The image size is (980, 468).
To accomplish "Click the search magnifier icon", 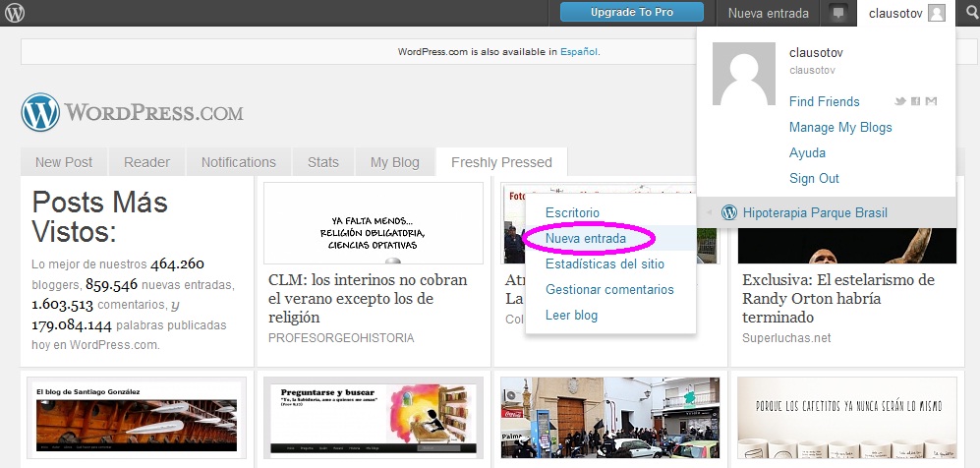I will (968, 13).
